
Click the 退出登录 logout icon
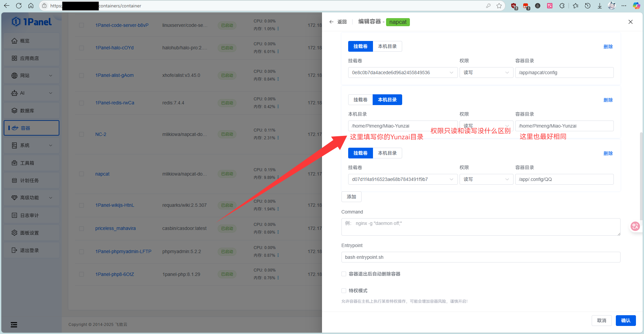[x=14, y=250]
